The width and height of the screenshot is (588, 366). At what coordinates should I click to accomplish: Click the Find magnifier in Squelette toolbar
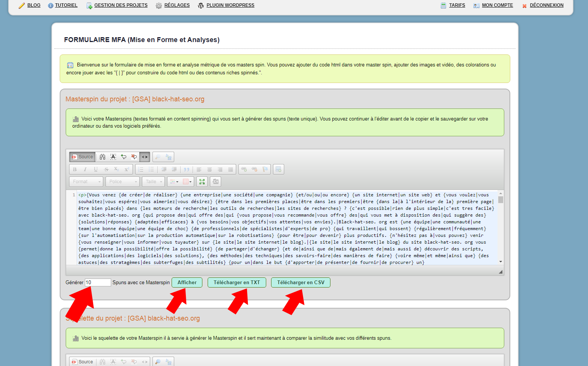(158, 362)
